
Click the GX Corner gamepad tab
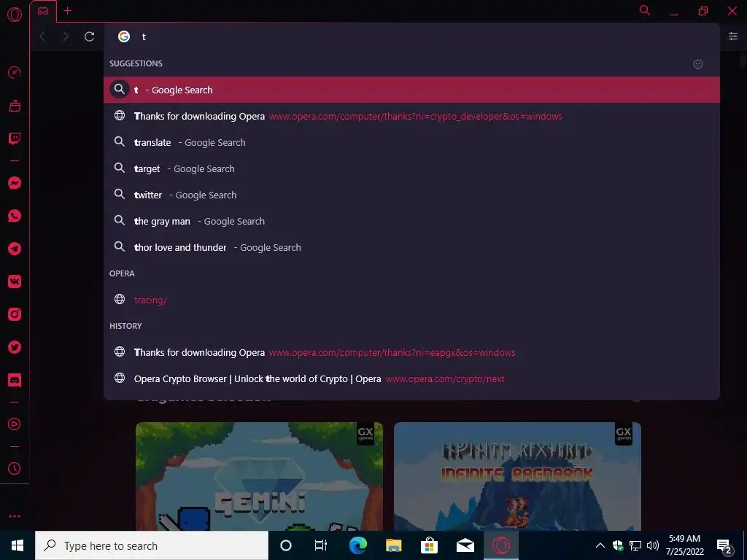[x=43, y=11]
